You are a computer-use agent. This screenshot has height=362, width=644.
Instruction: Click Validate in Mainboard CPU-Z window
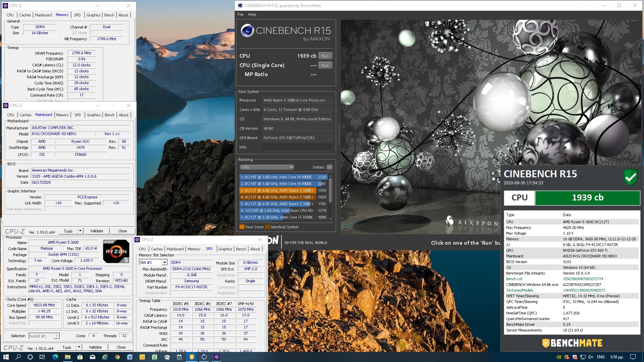tap(97, 231)
